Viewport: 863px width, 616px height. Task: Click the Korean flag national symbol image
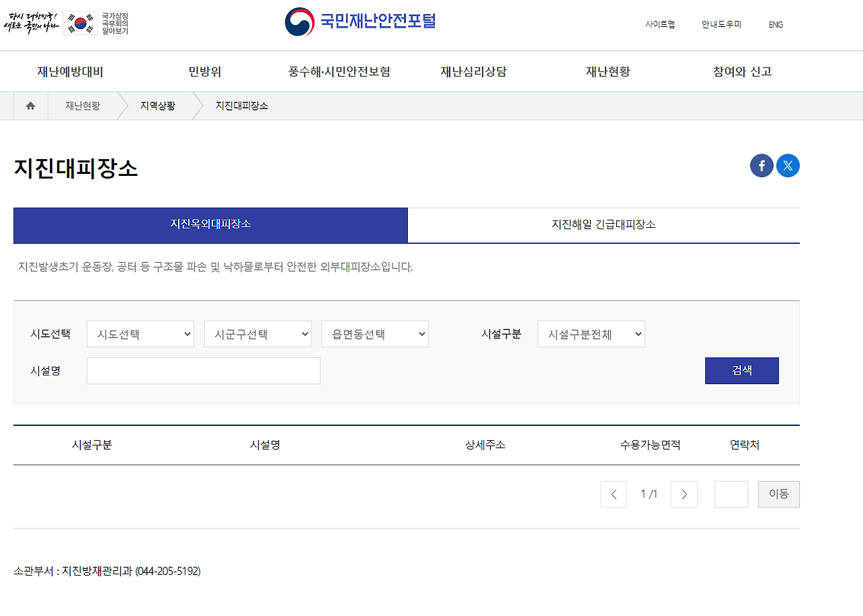(80, 22)
